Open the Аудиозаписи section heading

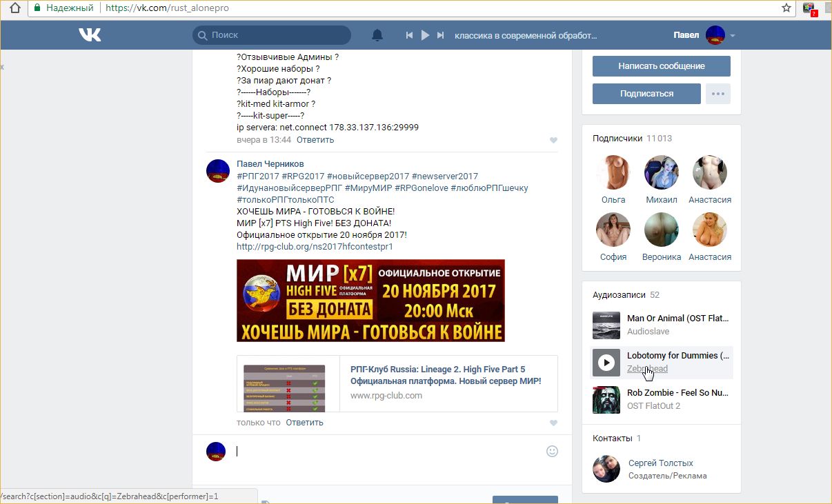(626, 295)
